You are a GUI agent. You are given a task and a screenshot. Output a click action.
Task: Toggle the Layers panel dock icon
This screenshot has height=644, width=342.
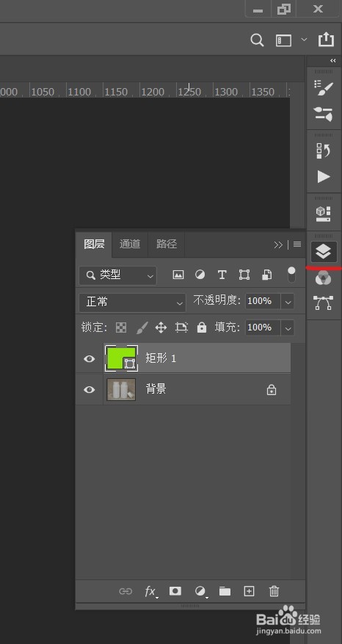click(x=324, y=251)
